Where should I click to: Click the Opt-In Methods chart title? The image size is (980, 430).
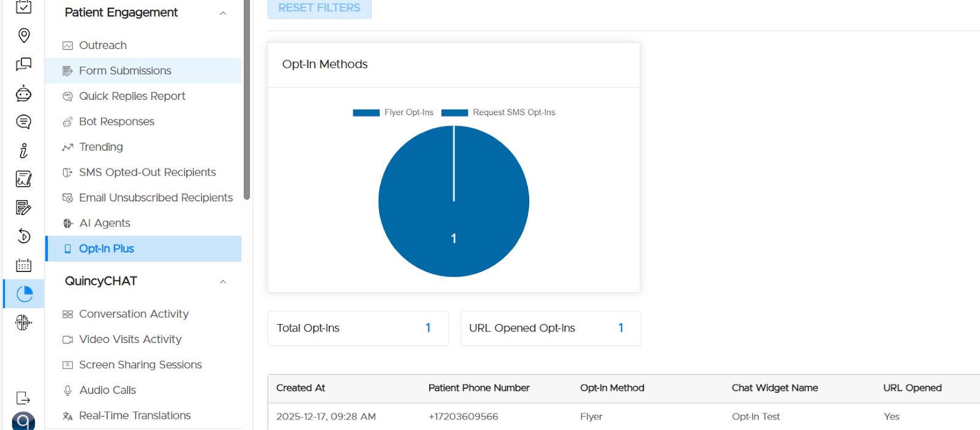[325, 64]
